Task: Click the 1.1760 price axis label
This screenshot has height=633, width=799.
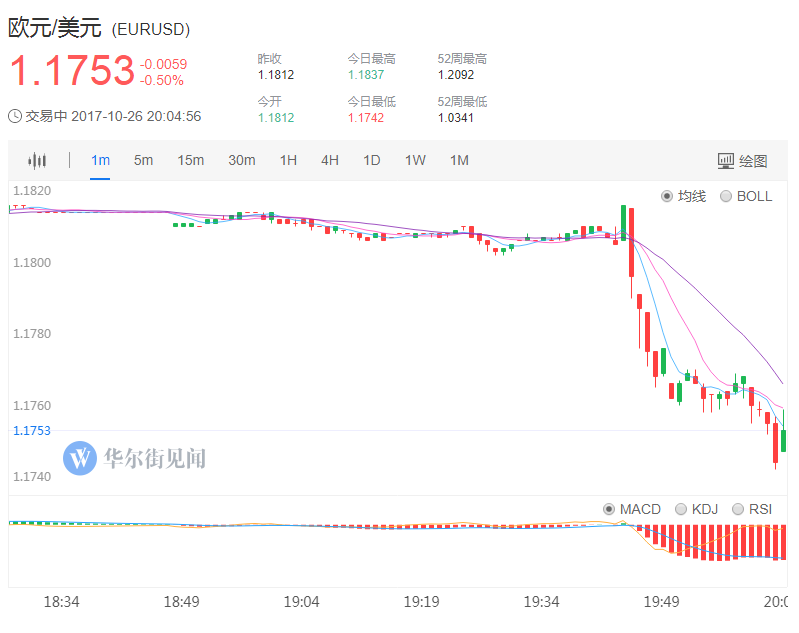Action: (32, 406)
